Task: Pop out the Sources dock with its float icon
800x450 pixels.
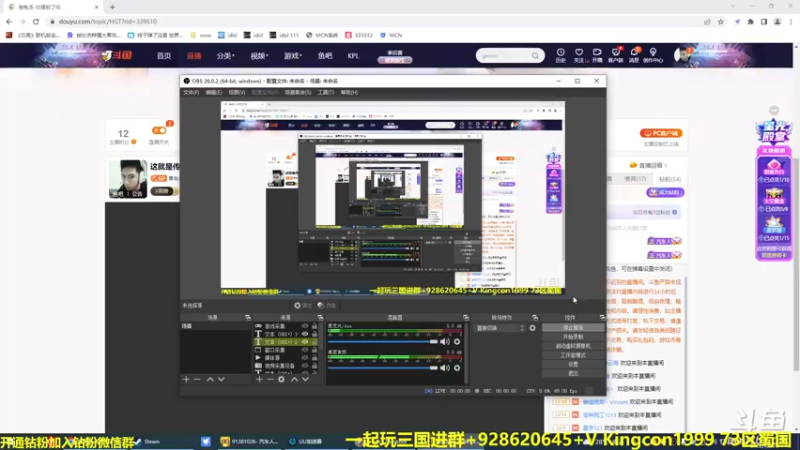Action: coord(320,317)
